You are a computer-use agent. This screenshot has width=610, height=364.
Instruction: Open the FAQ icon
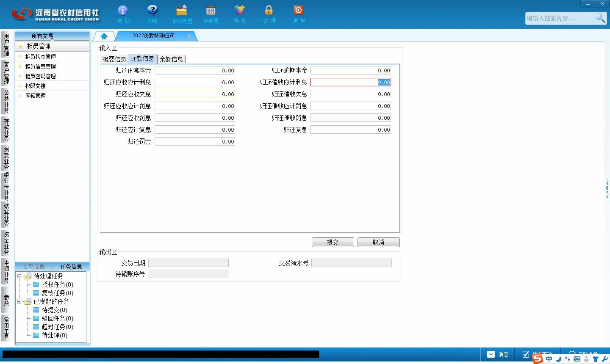click(152, 11)
